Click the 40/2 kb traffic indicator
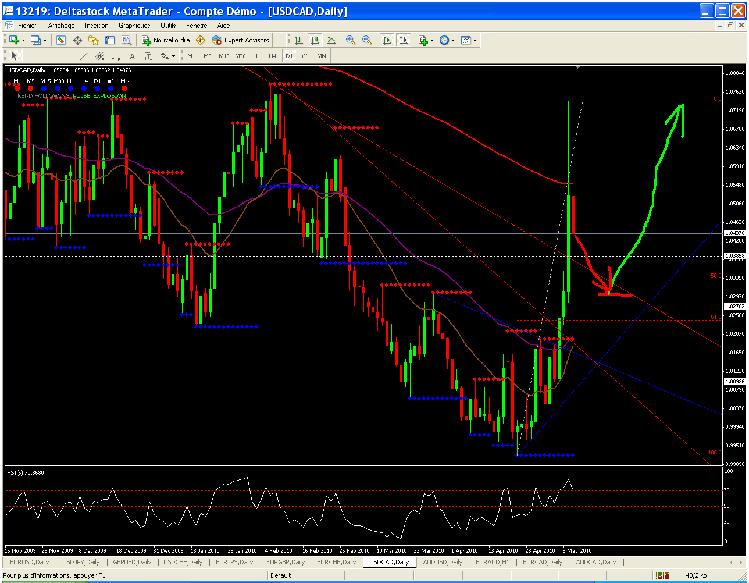 click(x=696, y=575)
